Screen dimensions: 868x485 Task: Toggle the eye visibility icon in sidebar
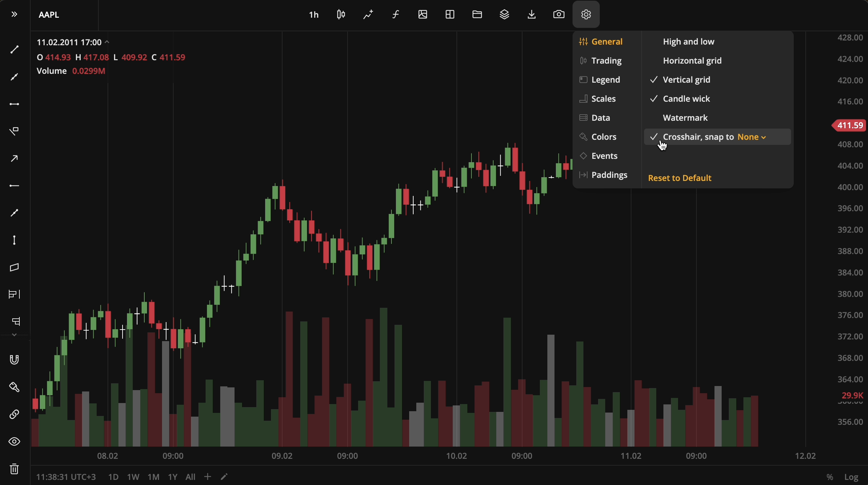14,441
